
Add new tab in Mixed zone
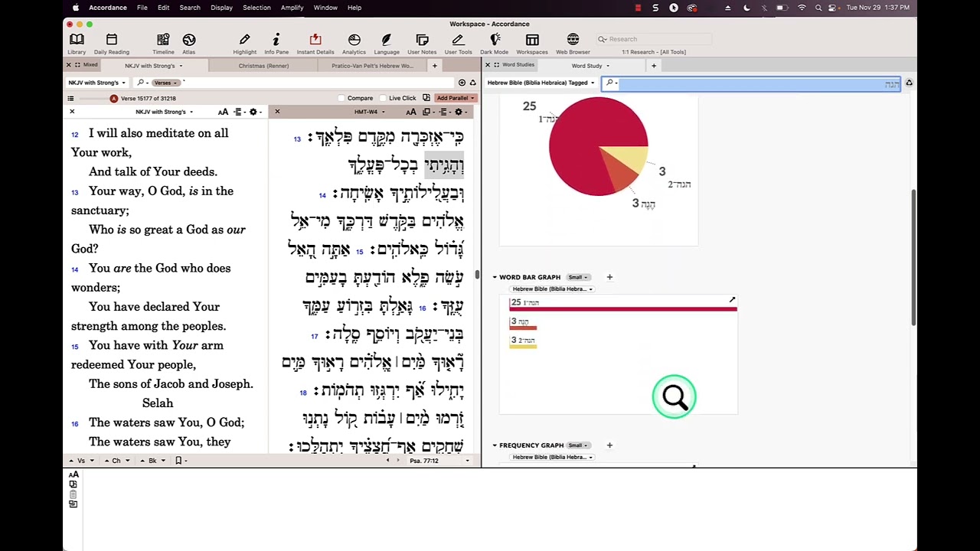tap(434, 66)
